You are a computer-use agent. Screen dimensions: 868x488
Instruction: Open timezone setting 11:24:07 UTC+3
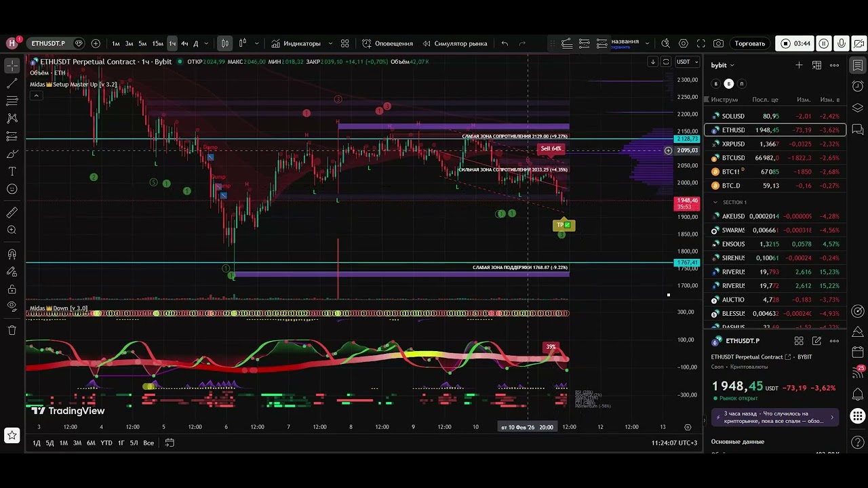coord(674,443)
